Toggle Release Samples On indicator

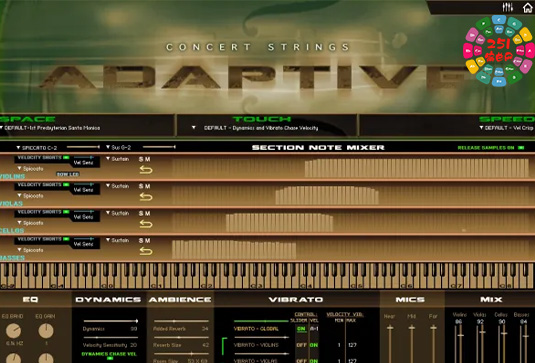pyautogui.click(x=521, y=148)
